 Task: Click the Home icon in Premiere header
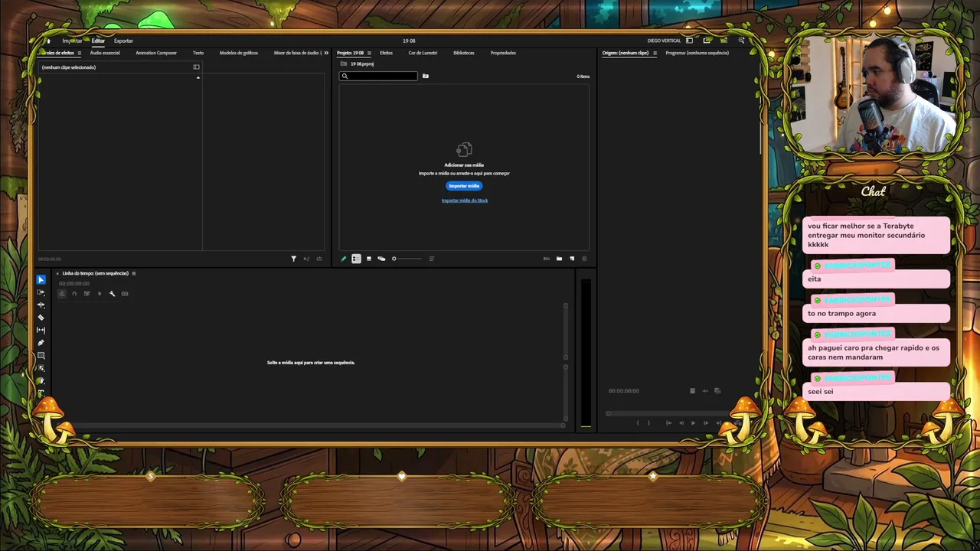coord(49,41)
